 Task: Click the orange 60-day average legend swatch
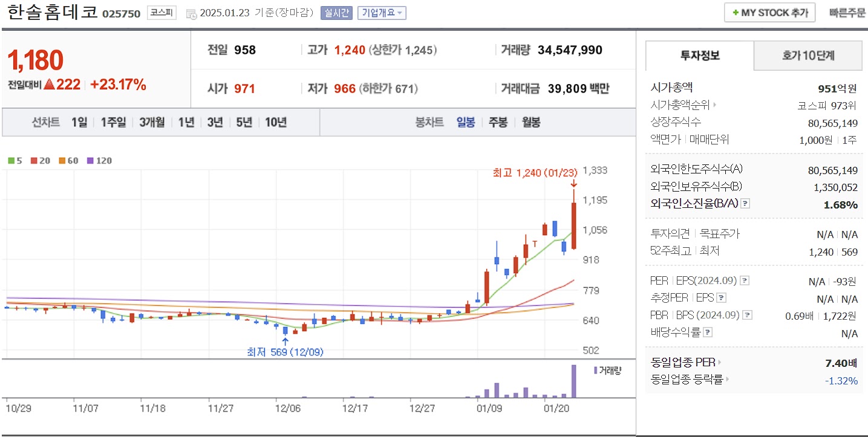[x=62, y=161]
